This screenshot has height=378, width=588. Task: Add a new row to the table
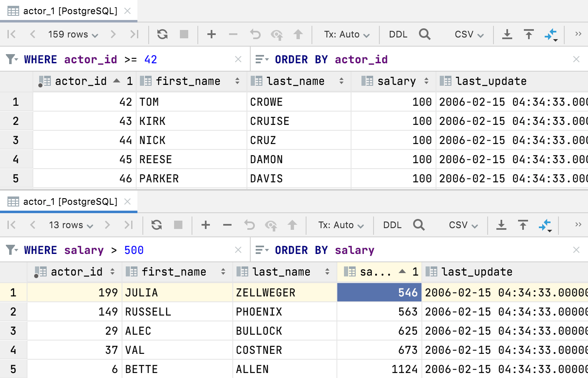[x=212, y=34]
